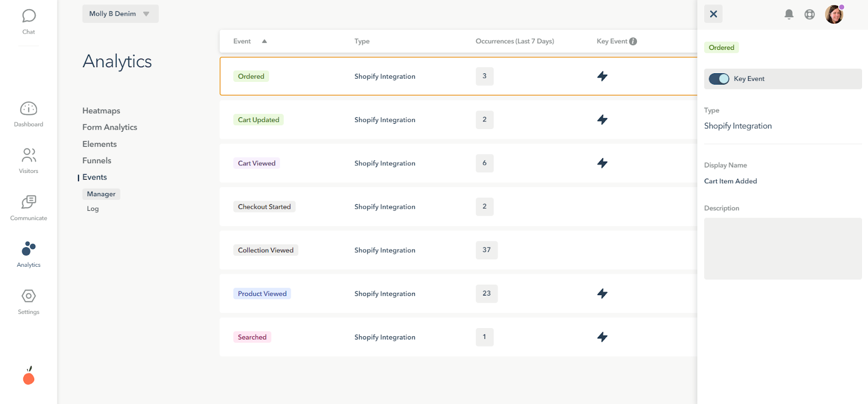Click the Key Event info icon
868x404 pixels.
633,41
